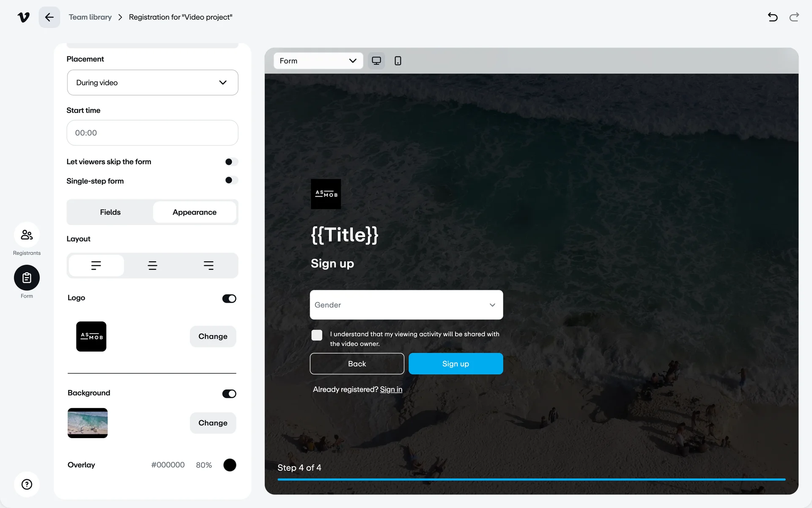Select right-aligned layout icon
Viewport: 812px width, 508px height.
tap(208, 265)
